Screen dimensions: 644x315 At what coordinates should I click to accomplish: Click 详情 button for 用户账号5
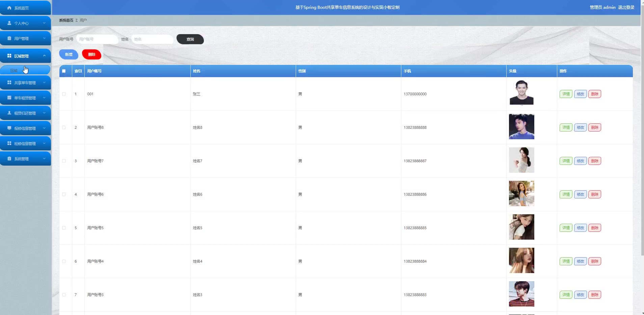566,228
